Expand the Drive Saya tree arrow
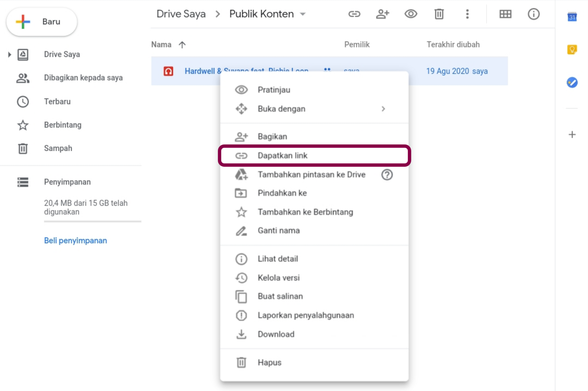This screenshot has width=588, height=391. 9,55
